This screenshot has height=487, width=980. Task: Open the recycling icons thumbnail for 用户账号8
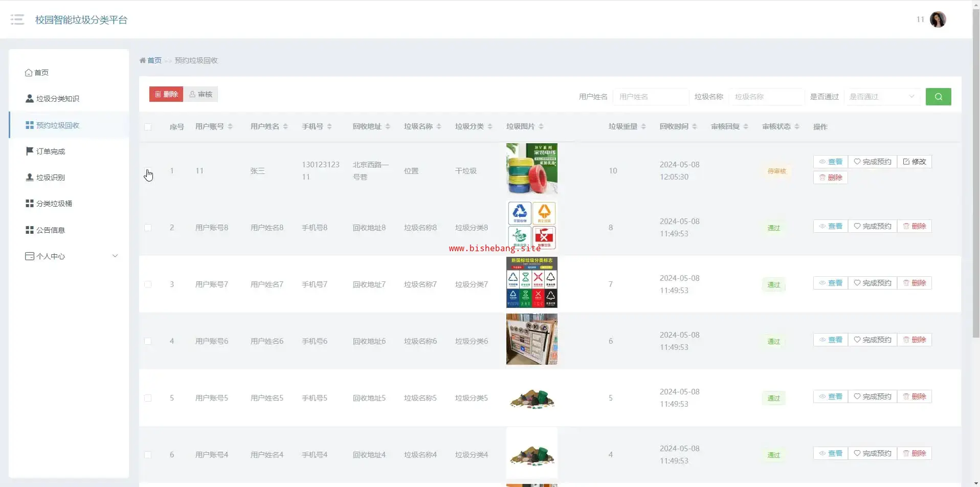[x=532, y=226]
